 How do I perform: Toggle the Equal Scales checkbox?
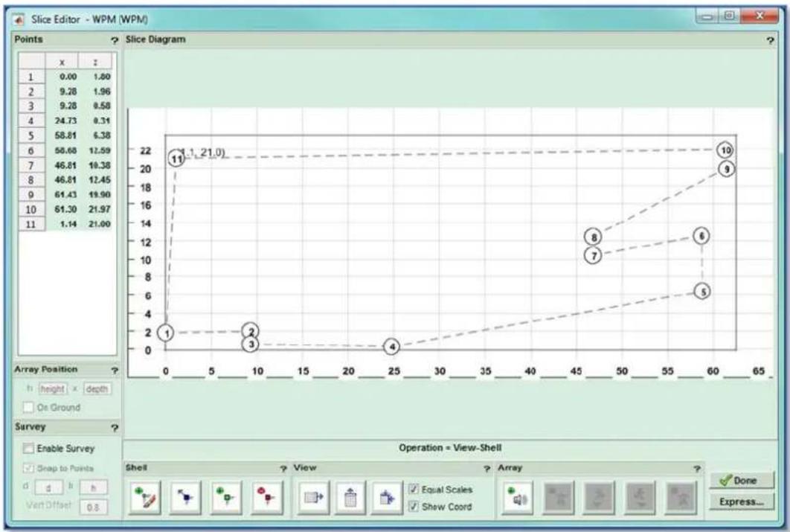pyautogui.click(x=414, y=489)
